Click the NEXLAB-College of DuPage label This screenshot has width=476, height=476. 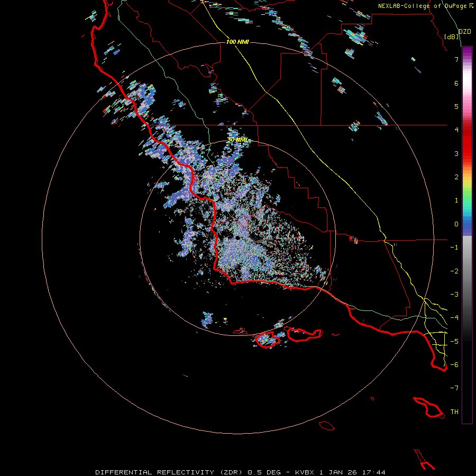pos(422,6)
